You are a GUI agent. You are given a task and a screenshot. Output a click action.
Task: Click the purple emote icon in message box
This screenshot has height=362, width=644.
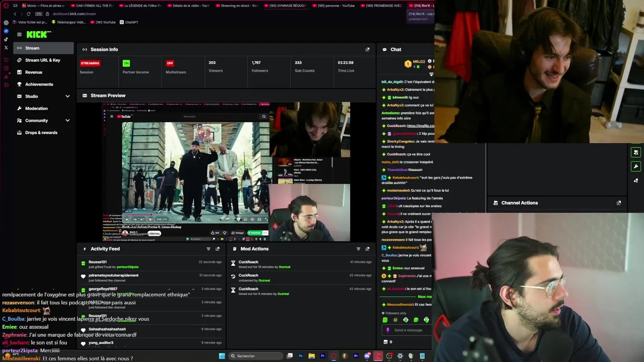(x=387, y=330)
